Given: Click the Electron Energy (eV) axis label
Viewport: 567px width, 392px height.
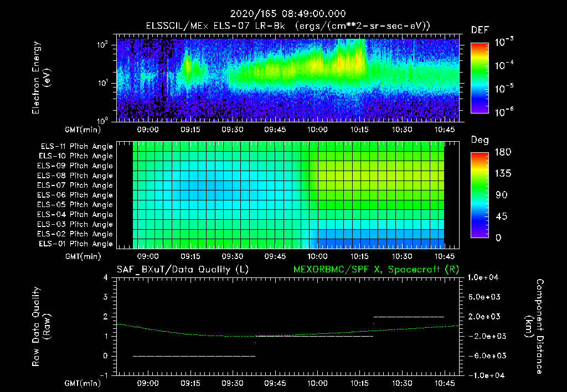Looking at the screenshot, I should 41,78.
